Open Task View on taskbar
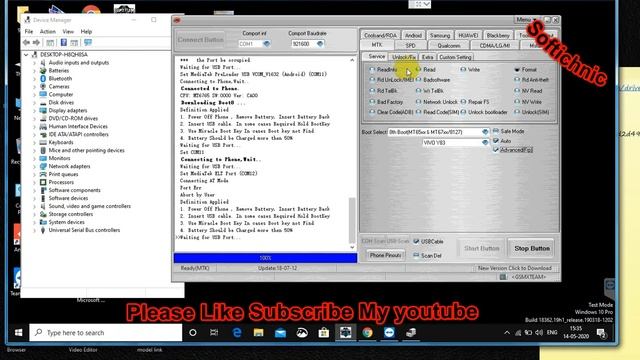This screenshot has height=360, width=640. (214, 333)
